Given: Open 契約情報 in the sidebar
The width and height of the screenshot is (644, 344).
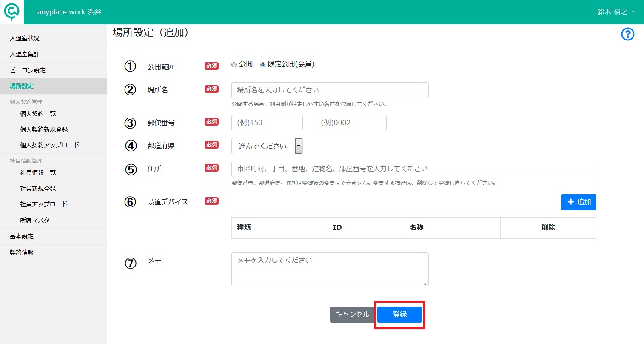Looking at the screenshot, I should (22, 252).
